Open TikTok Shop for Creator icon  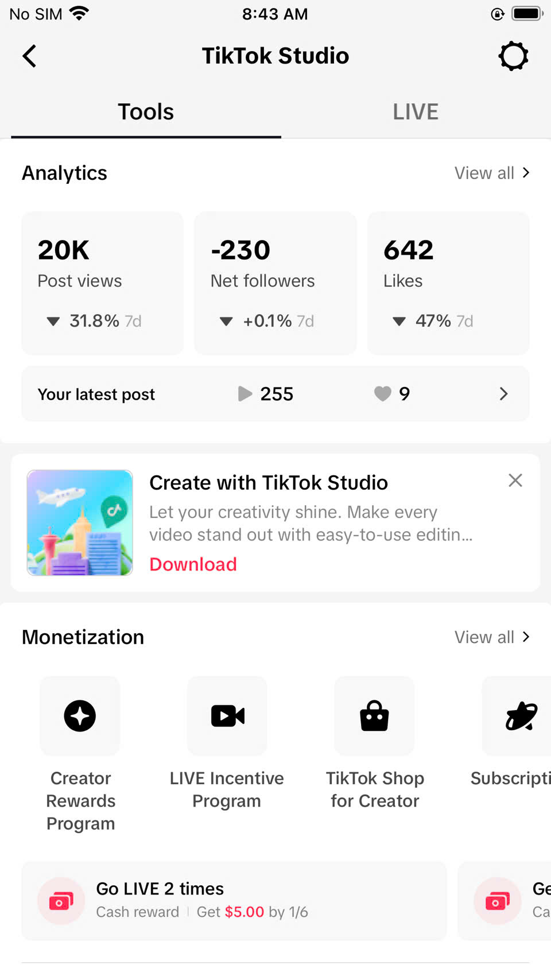click(x=374, y=716)
